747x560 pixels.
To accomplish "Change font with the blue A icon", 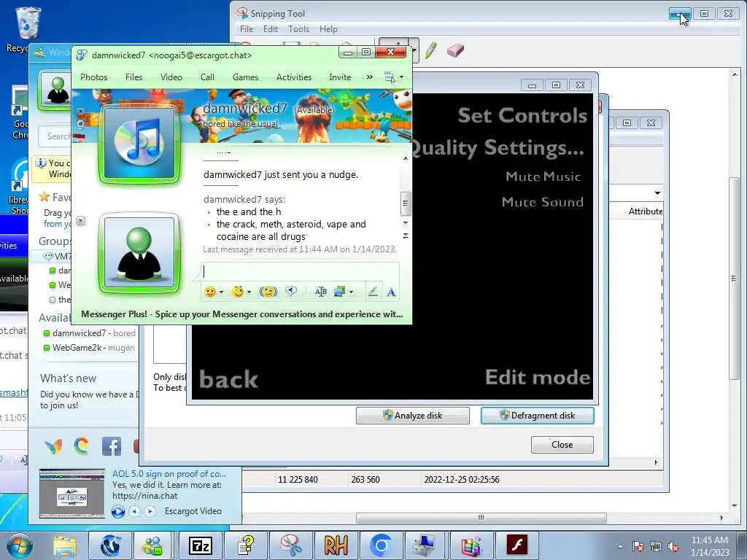I will coord(391,292).
